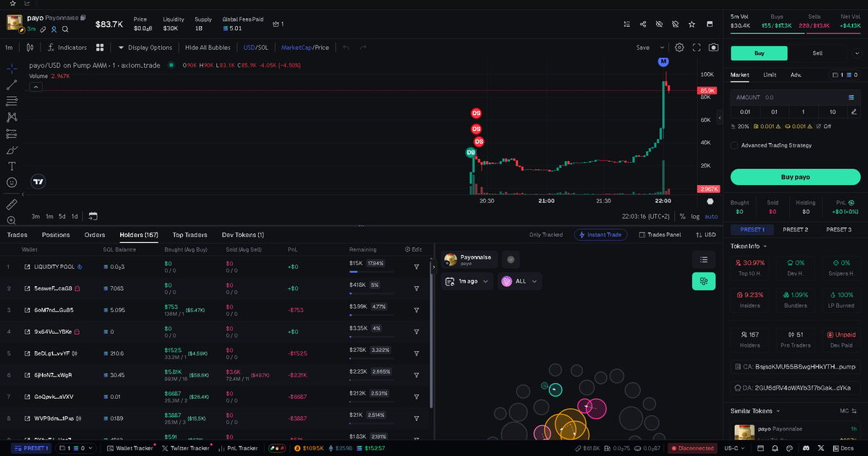Open the US-C region selector
Viewport: 868px width, 456px height.
coord(734,448)
